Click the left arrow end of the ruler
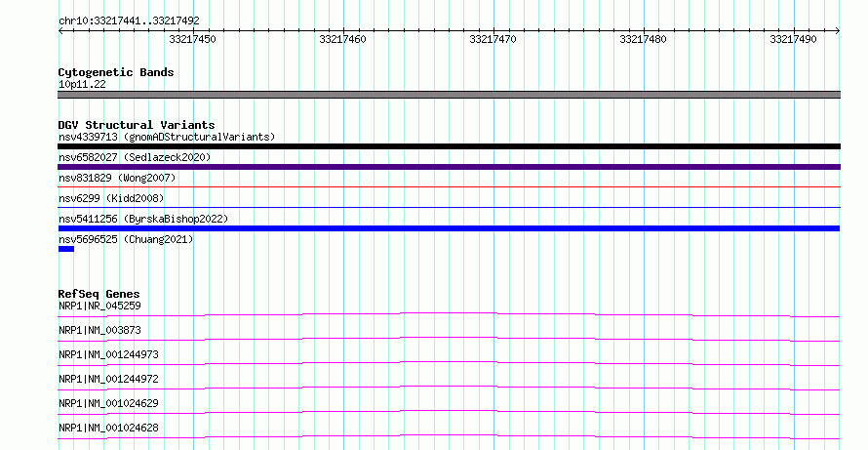The image size is (868, 450). (x=60, y=31)
